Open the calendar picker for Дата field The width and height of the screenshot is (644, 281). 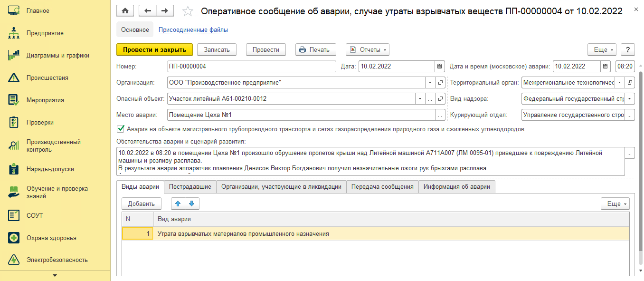(x=439, y=66)
